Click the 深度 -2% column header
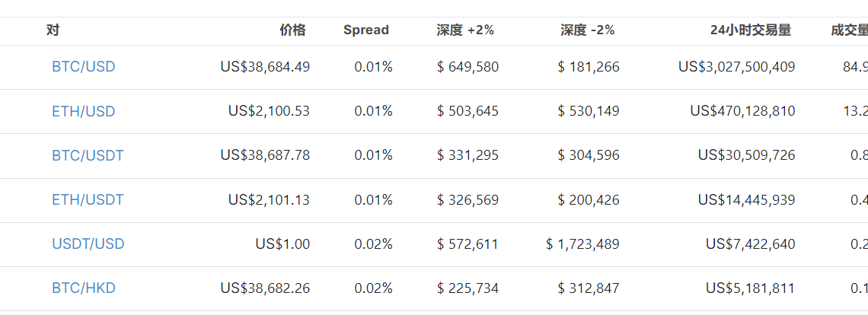This screenshot has width=868, height=315. [588, 30]
